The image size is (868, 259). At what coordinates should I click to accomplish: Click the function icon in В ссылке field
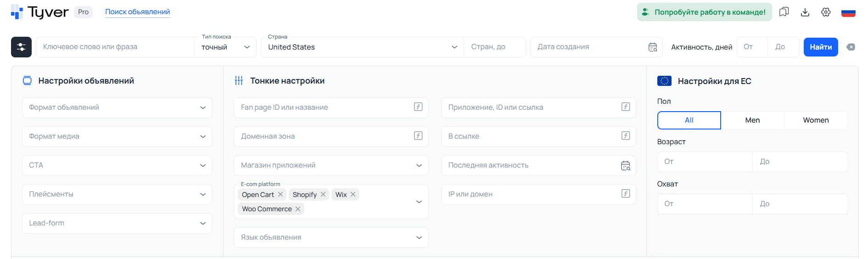[626, 135]
